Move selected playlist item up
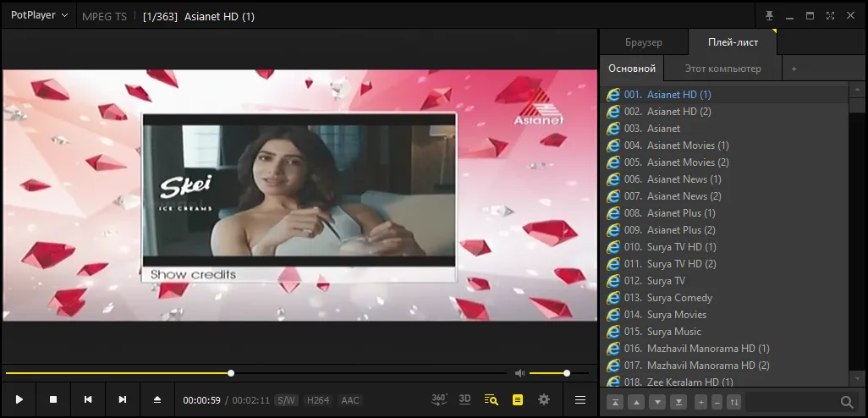868x418 pixels. pos(636,402)
